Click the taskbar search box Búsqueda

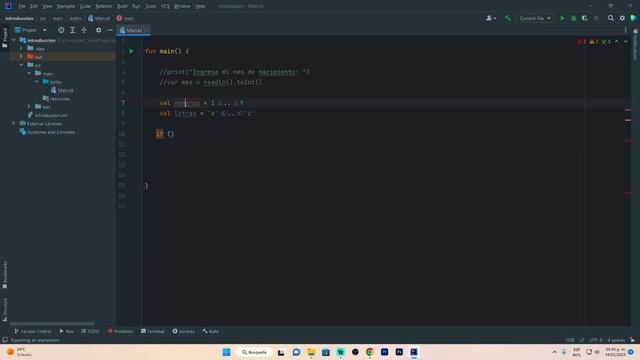pos(255,352)
